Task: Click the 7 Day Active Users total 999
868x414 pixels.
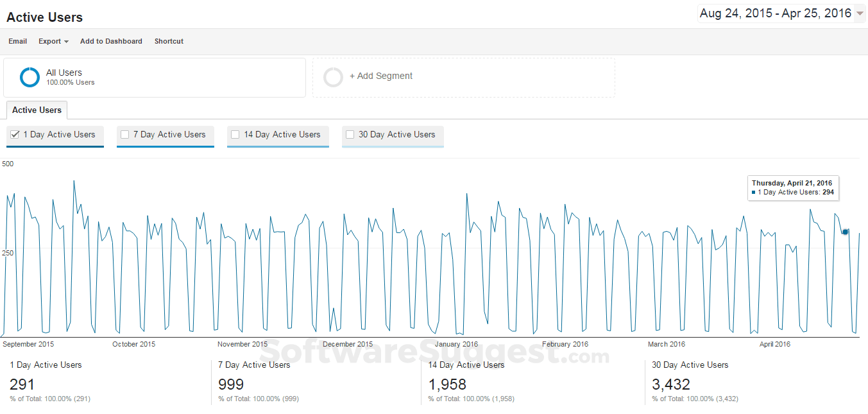Action: tap(231, 384)
